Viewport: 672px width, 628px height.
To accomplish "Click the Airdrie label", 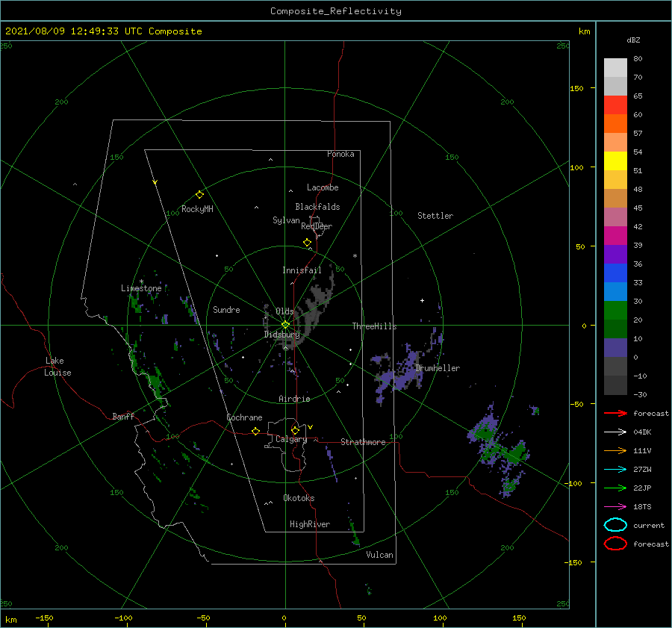I will (294, 399).
